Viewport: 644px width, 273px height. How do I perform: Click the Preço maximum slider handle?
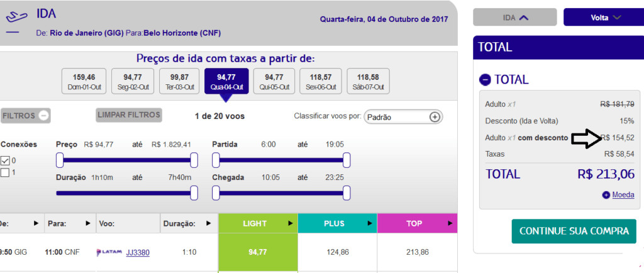tap(194, 160)
